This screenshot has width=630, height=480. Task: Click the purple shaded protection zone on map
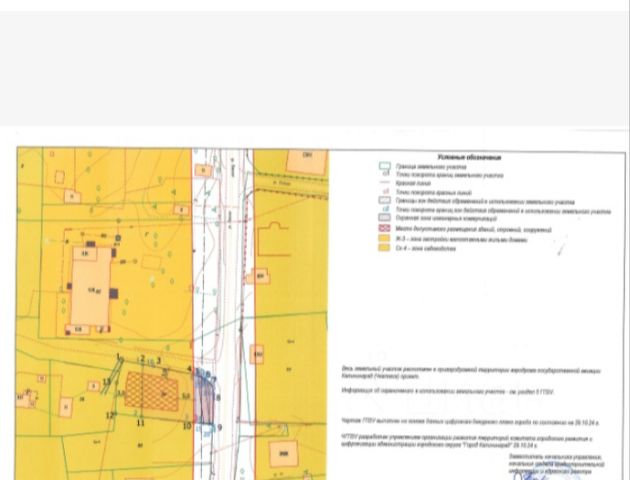point(205,397)
